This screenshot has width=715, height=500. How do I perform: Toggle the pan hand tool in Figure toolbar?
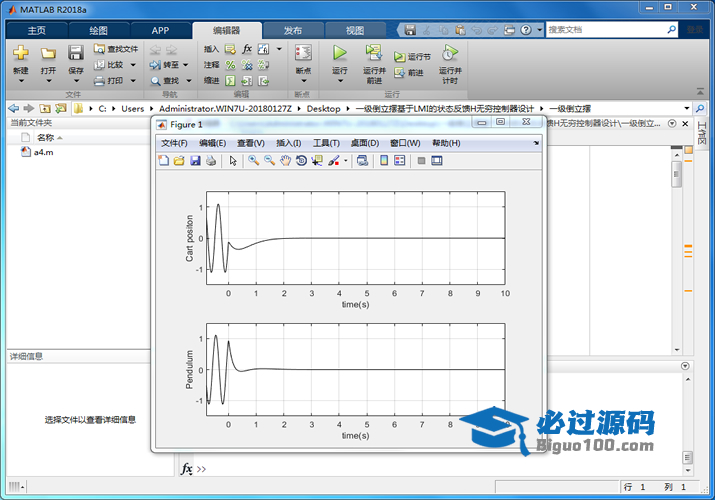[285, 160]
